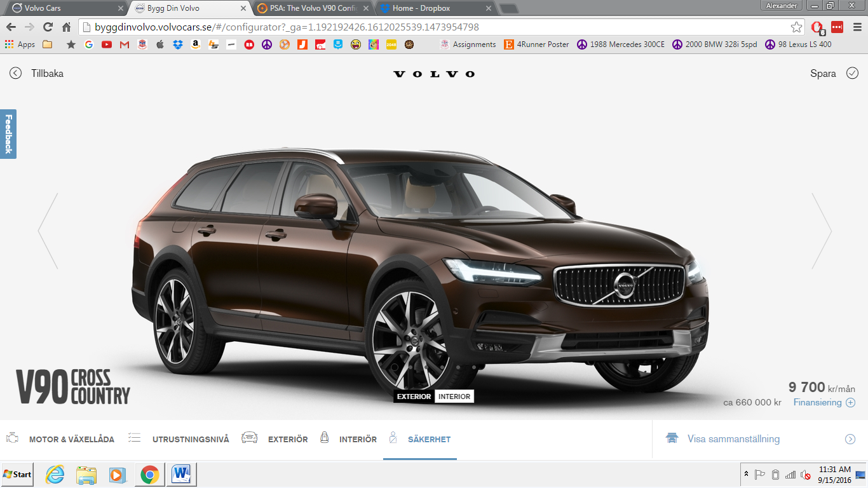Reload the page

pos(48,27)
